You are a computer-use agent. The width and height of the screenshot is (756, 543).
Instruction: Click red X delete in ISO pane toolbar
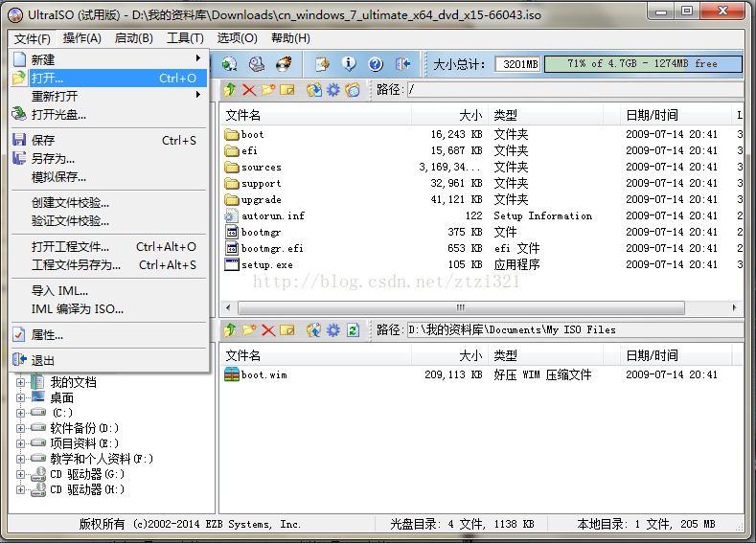click(249, 90)
